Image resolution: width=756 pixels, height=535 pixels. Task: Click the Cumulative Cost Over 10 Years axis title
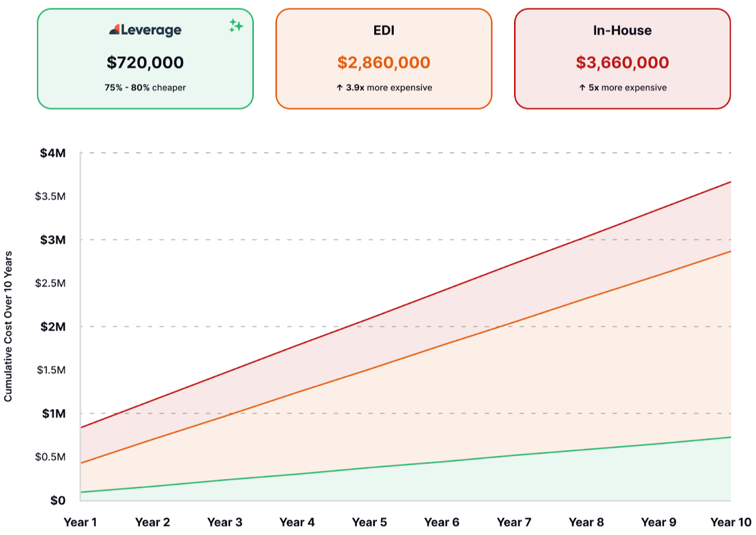coord(8,326)
